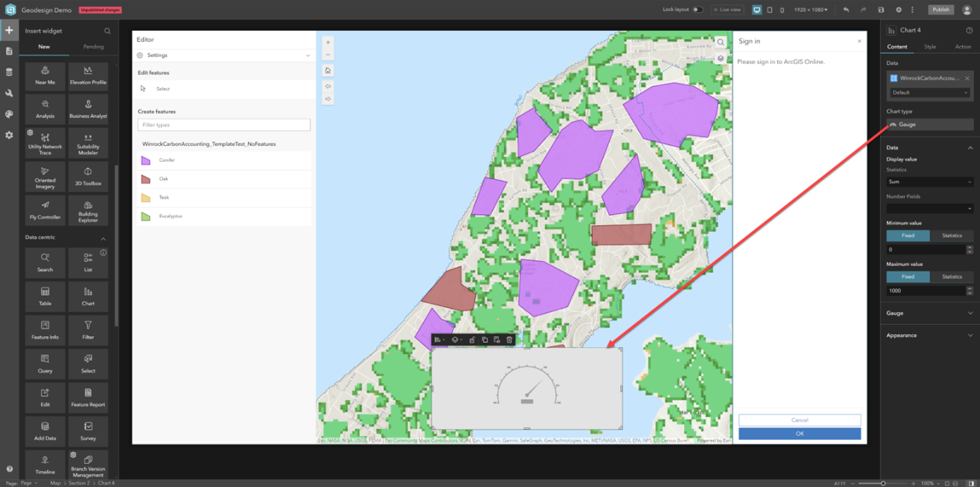This screenshot has width=980, height=487.
Task: Select the Near Me widget
Action: (45, 75)
